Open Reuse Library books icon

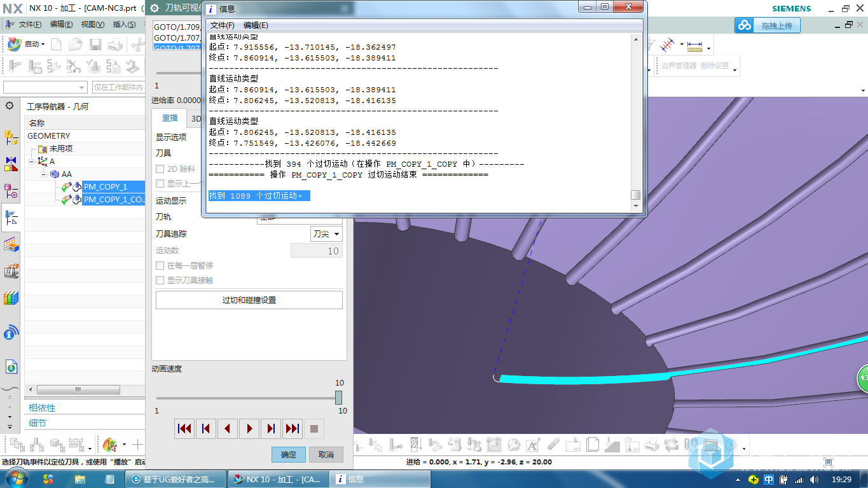coord(11,298)
